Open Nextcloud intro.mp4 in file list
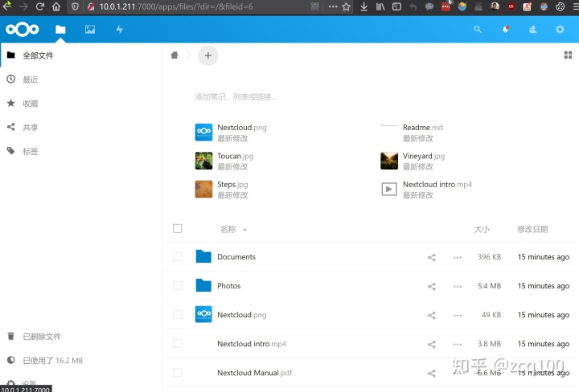Image resolution: width=579 pixels, height=392 pixels. tap(252, 344)
